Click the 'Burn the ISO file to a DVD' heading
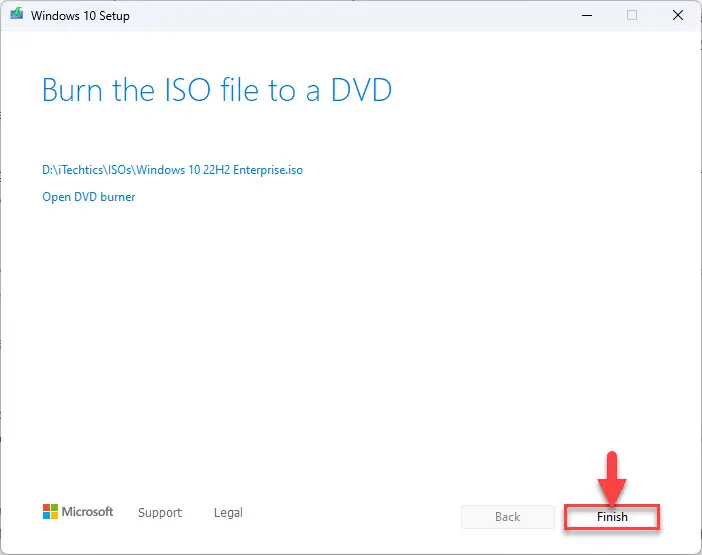Screen dimensions: 702x555 [217, 90]
